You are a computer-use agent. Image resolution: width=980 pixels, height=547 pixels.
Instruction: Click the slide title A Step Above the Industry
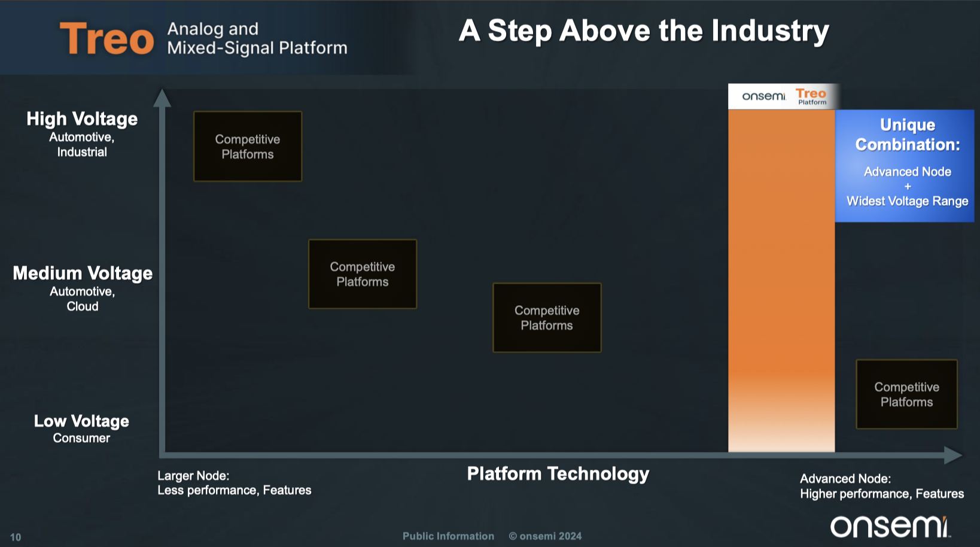[x=643, y=31]
